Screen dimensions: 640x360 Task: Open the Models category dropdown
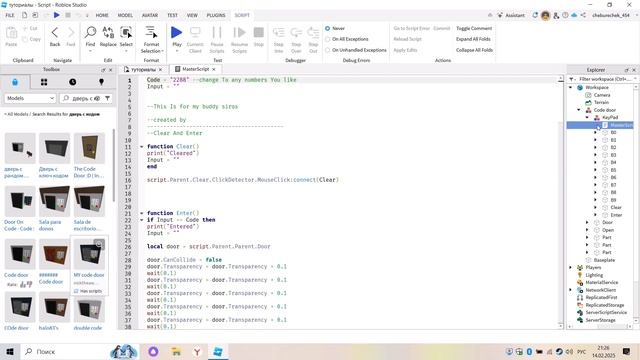coord(30,98)
